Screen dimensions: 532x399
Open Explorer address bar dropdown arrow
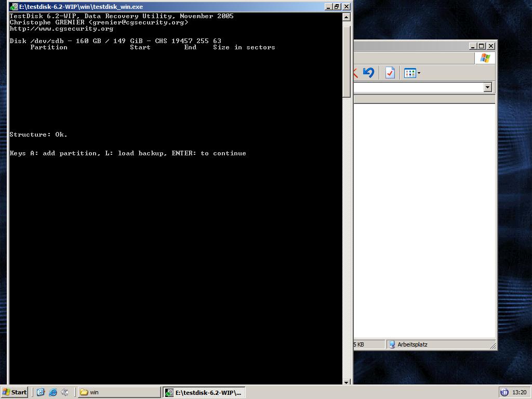point(487,87)
